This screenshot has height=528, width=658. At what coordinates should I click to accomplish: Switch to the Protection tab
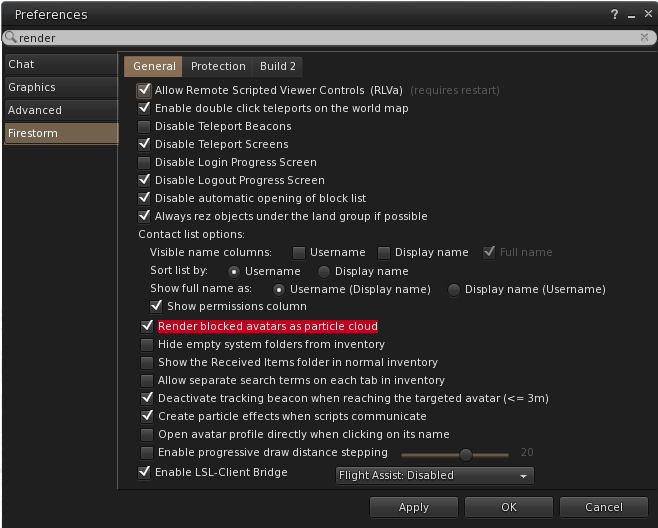pos(218,66)
